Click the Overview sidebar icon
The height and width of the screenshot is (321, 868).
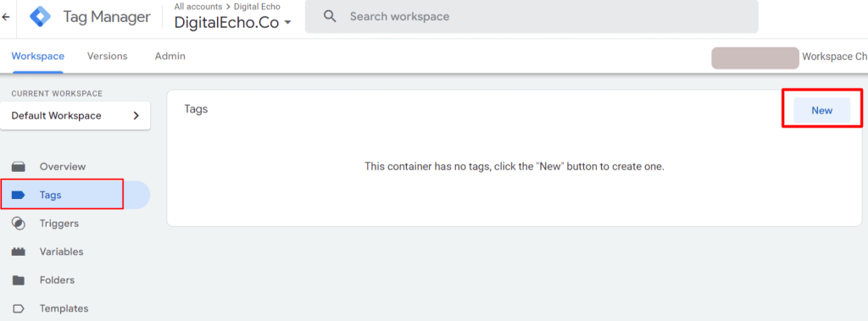click(19, 167)
